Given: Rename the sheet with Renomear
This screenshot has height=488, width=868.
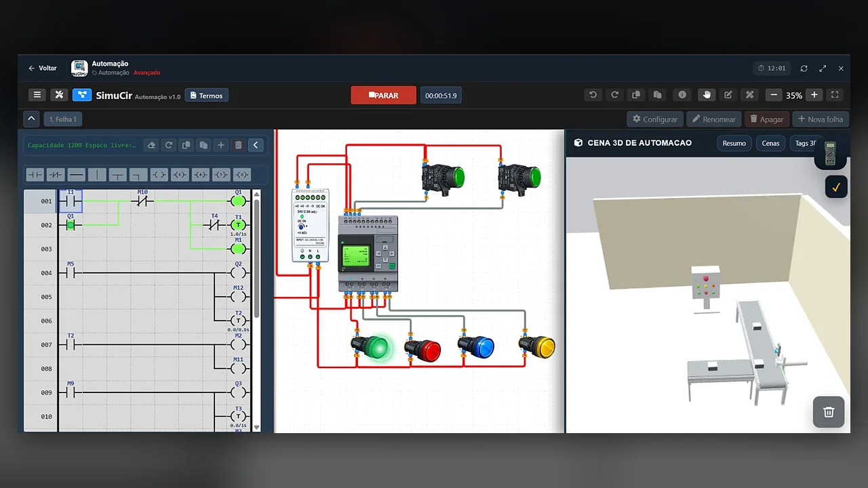Looking at the screenshot, I should pos(713,119).
